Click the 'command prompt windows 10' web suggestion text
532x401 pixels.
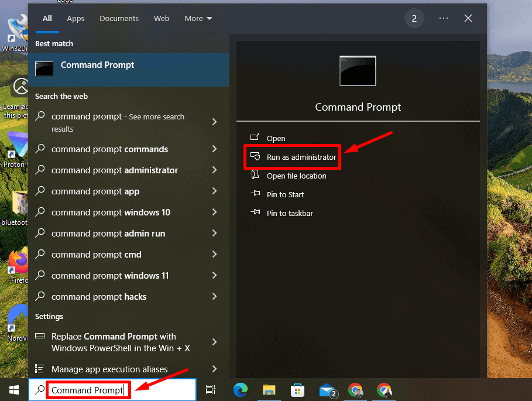[111, 213]
